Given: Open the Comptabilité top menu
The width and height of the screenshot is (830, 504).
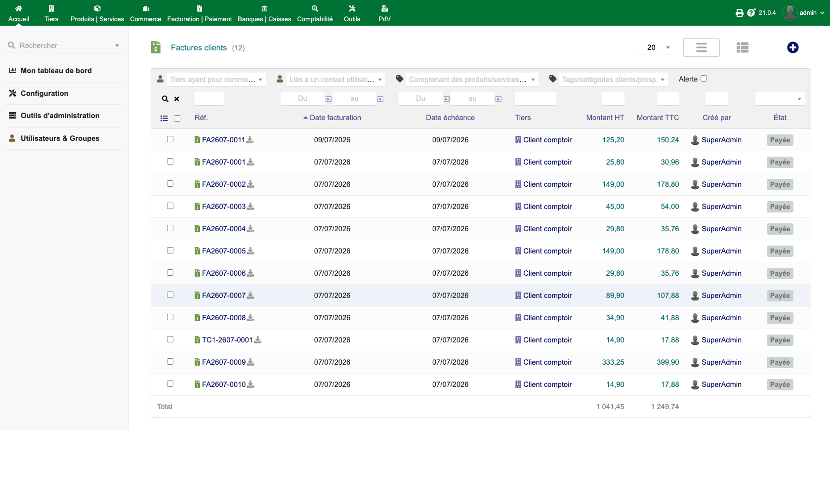Looking at the screenshot, I should click(x=315, y=13).
